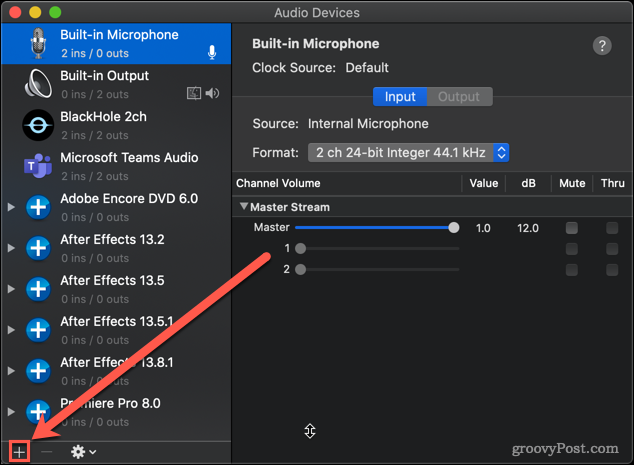
Task: Enable Thru checkbox for the Master channel
Action: pyautogui.click(x=611, y=228)
